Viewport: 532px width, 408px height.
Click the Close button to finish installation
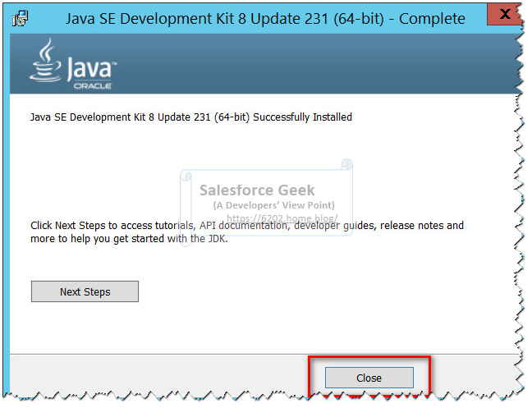point(369,378)
